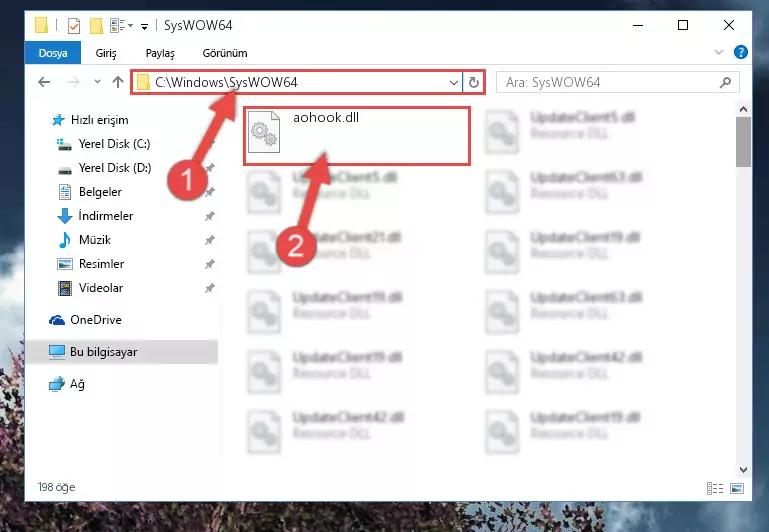This screenshot has height=532, width=769.
Task: Open the recent locations dropdown
Action: [97, 82]
